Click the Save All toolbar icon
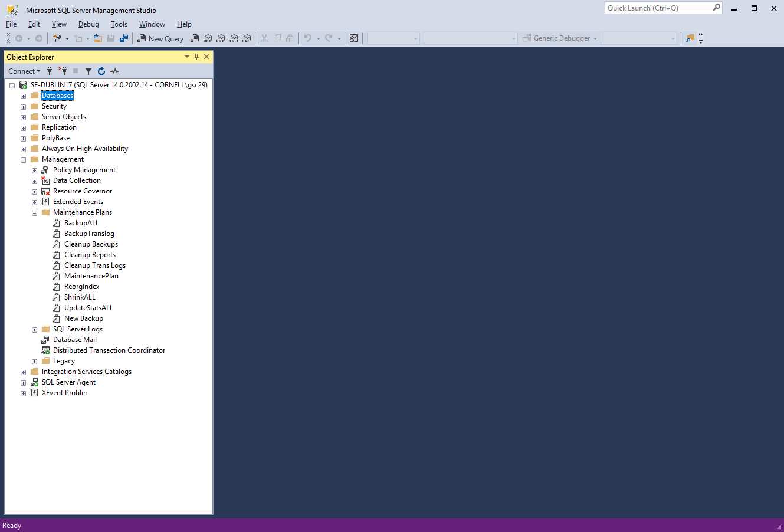Viewport: 784px width, 532px height. point(124,38)
